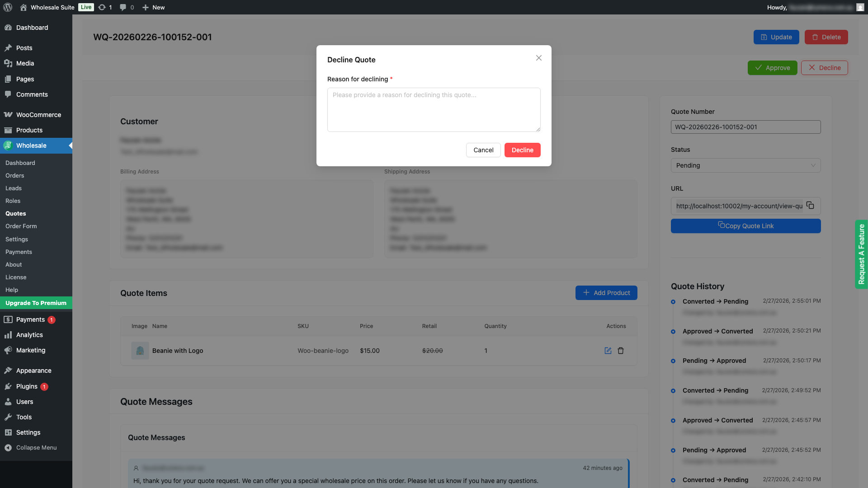Click the + New item in admin bar
The width and height of the screenshot is (868, 488).
[x=153, y=7]
